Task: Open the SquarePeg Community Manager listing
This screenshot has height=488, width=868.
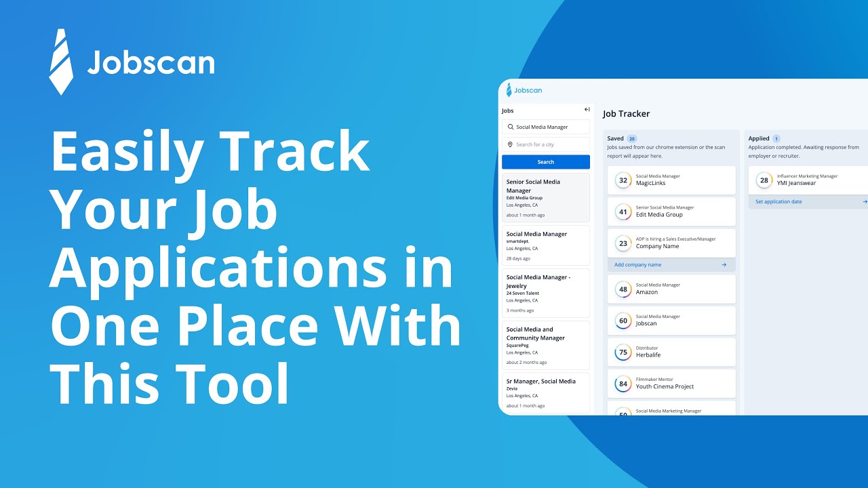Action: [x=546, y=345]
